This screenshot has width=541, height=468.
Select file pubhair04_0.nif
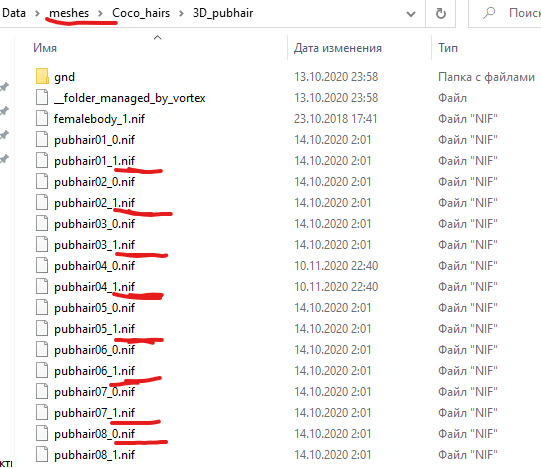click(x=94, y=266)
